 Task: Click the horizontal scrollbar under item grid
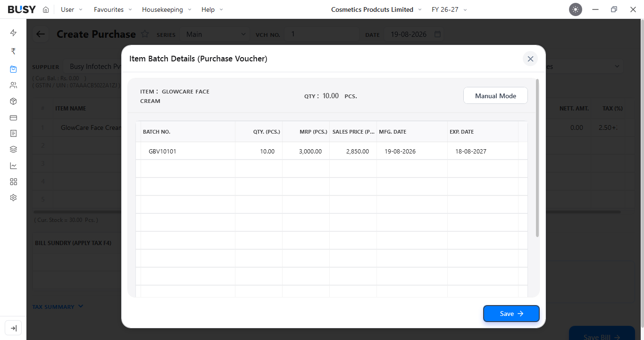tap(327, 212)
